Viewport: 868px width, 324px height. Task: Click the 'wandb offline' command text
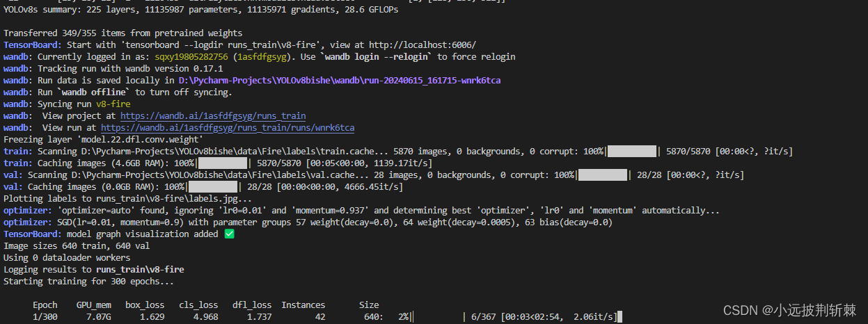[94, 92]
